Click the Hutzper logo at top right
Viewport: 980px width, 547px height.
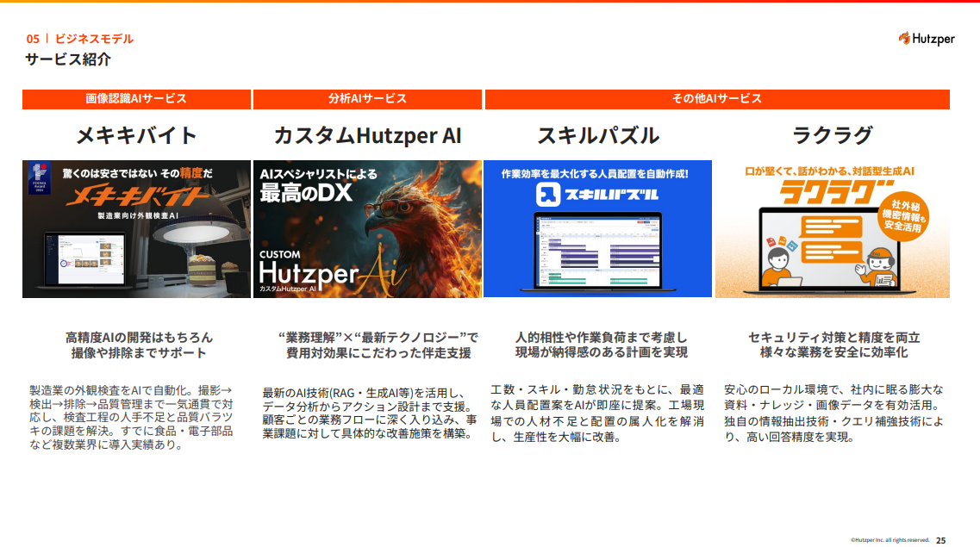[927, 39]
